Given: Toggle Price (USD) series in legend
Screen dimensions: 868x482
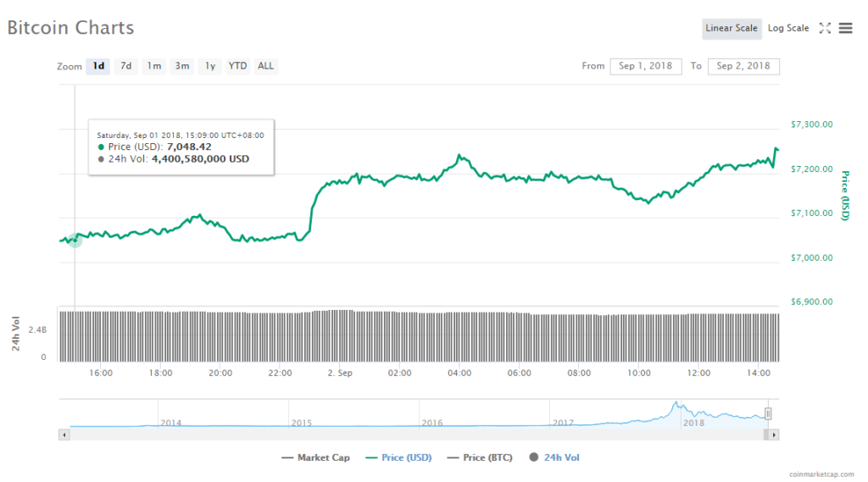Looking at the screenshot, I should tap(398, 457).
